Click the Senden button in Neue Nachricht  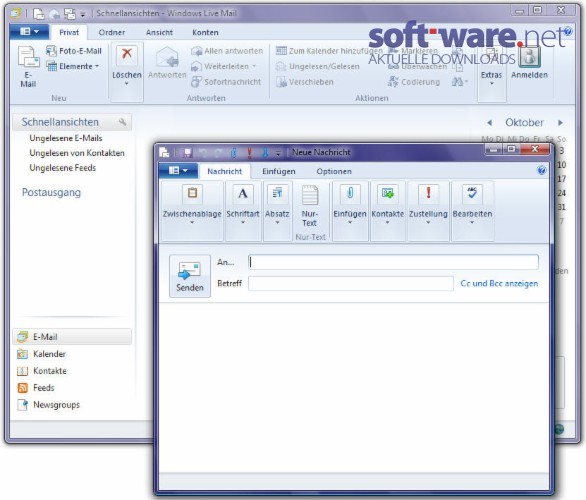pos(190,276)
